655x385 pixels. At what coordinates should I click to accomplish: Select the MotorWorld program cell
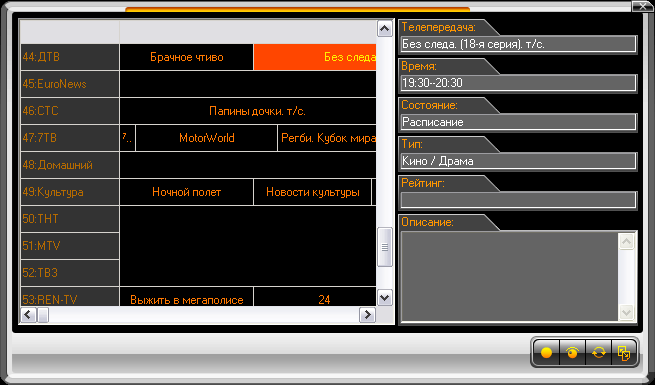pyautogui.click(x=206, y=138)
